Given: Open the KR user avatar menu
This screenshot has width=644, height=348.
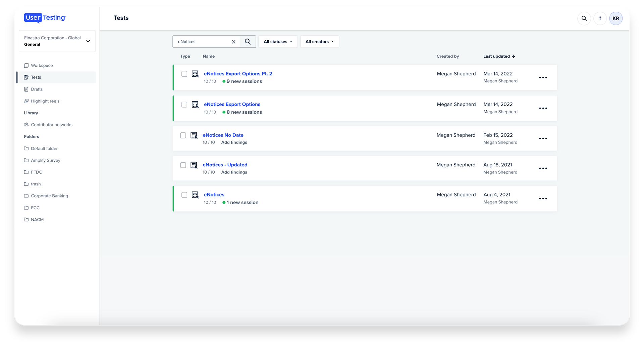Looking at the screenshot, I should pos(616,18).
